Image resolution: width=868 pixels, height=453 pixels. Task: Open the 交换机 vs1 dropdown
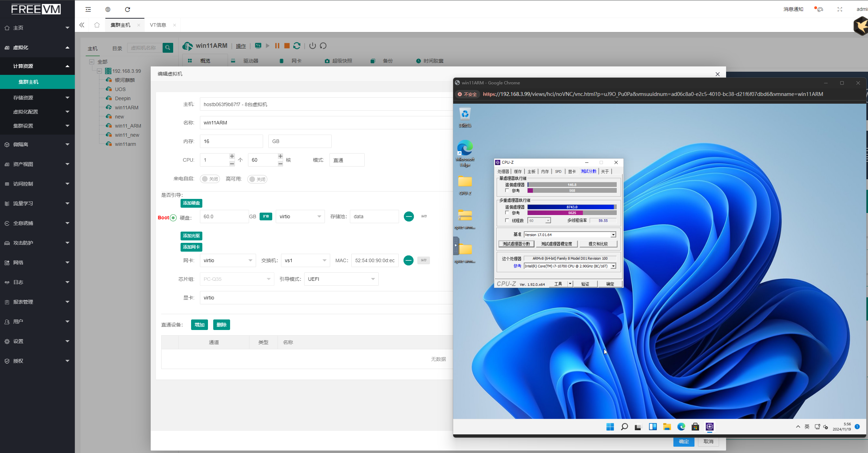pyautogui.click(x=305, y=260)
